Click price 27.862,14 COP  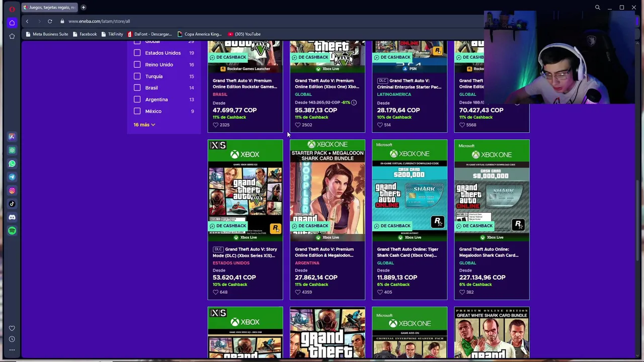[x=316, y=278]
